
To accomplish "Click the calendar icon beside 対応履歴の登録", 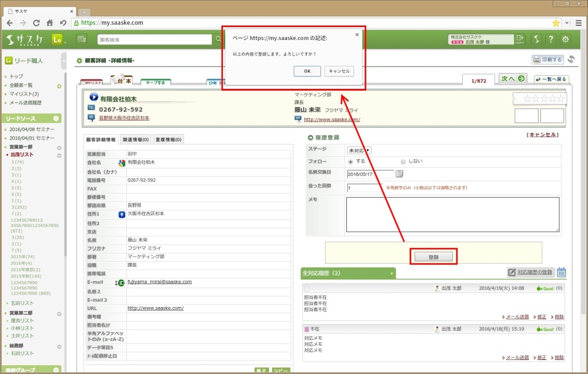I will [x=561, y=272].
